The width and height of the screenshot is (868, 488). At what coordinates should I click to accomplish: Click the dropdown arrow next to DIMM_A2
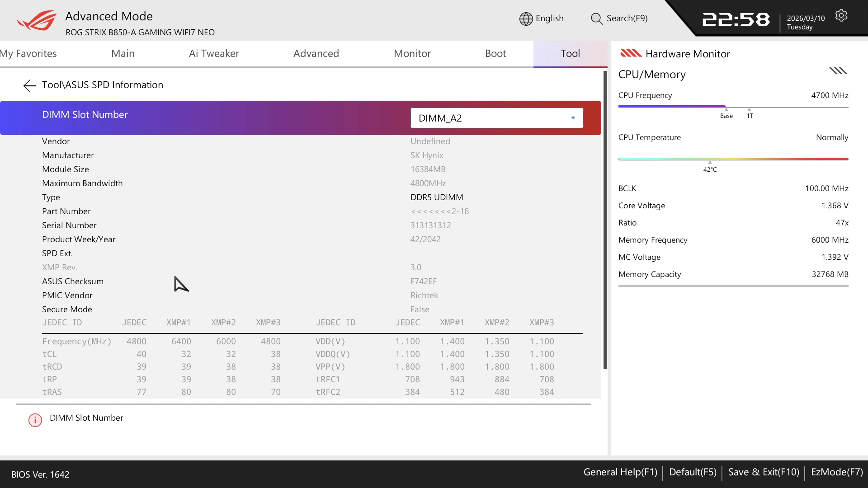pyautogui.click(x=573, y=118)
